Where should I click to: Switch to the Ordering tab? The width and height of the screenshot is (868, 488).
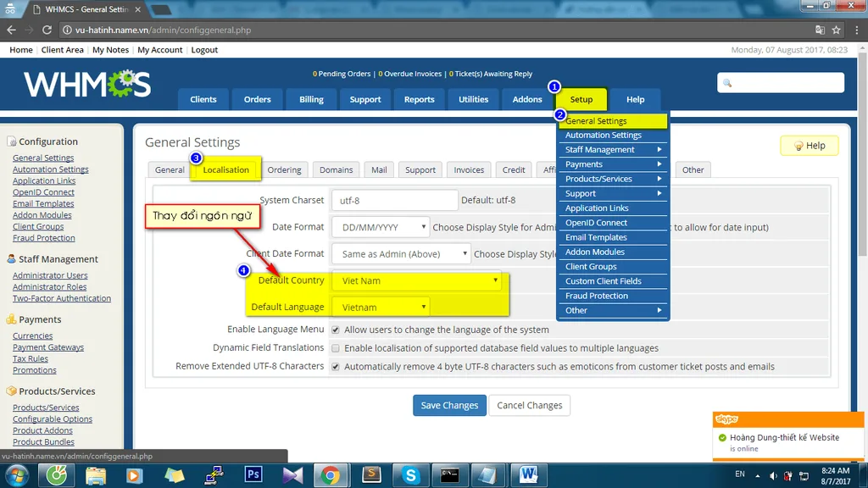(284, 169)
